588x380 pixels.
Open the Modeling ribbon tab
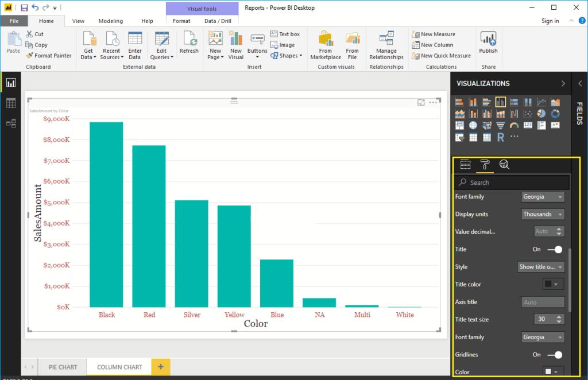(x=110, y=21)
